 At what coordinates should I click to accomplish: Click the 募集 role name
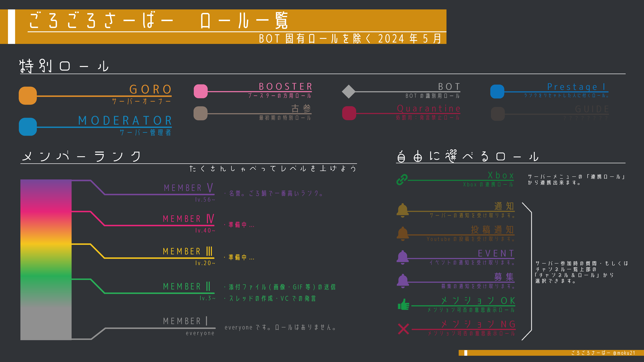click(x=504, y=277)
